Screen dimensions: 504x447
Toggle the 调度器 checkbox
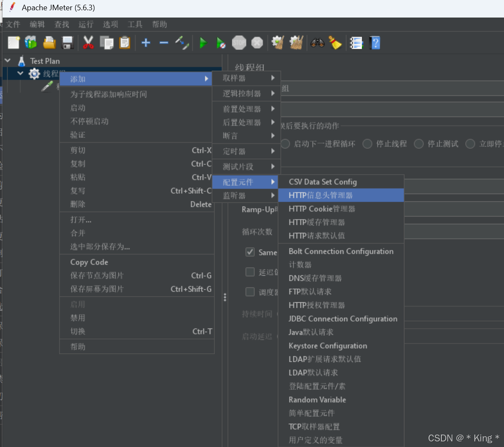pos(250,292)
